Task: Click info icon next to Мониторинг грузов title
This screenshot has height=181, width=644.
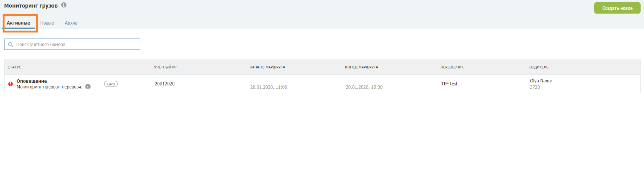Action: pos(64,5)
